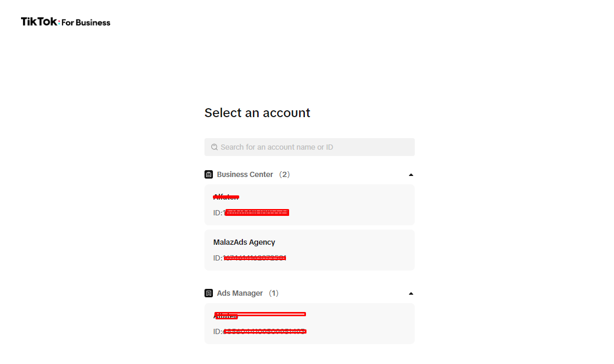614x364 pixels.
Task: Click the Business Center account count (2)
Action: tap(284, 174)
